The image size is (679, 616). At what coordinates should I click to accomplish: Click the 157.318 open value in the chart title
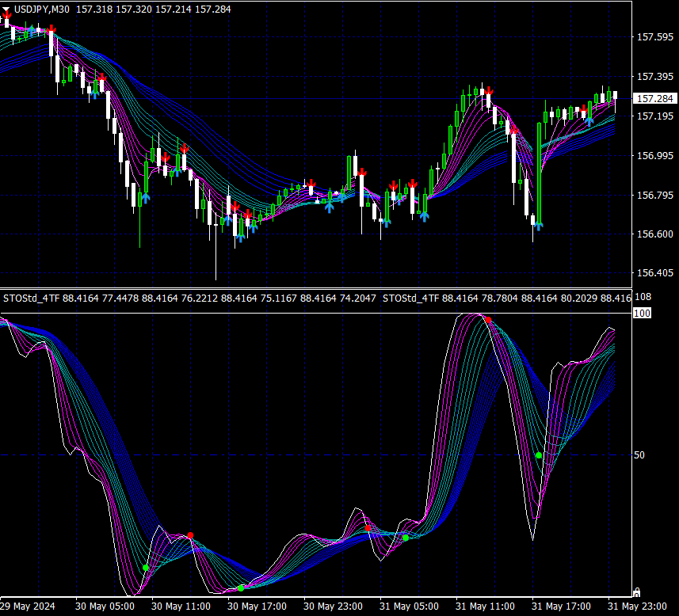(x=94, y=9)
